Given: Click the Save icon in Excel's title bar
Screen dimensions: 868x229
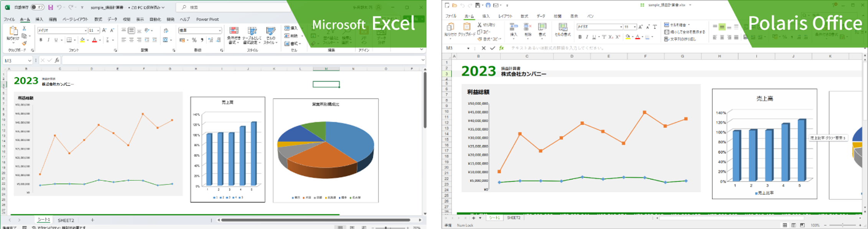Looking at the screenshot, I should (x=50, y=7).
